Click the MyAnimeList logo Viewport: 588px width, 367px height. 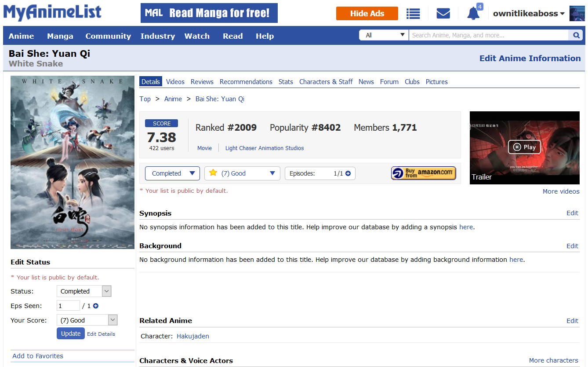[52, 13]
